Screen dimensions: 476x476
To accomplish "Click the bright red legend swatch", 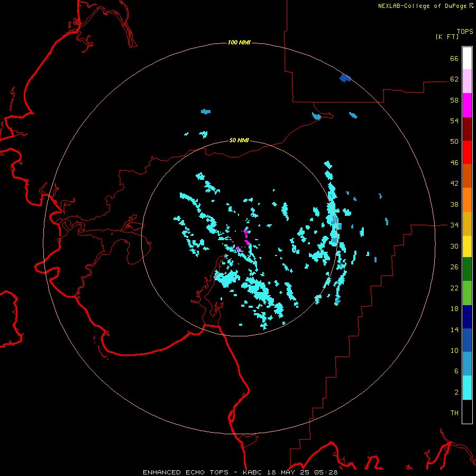I will tap(467, 152).
